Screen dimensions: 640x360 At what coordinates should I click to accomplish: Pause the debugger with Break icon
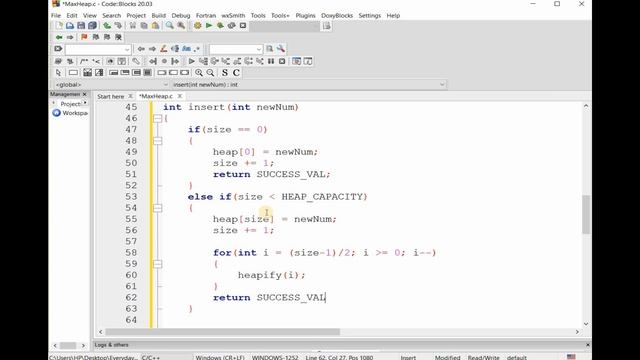[x=271, y=61]
